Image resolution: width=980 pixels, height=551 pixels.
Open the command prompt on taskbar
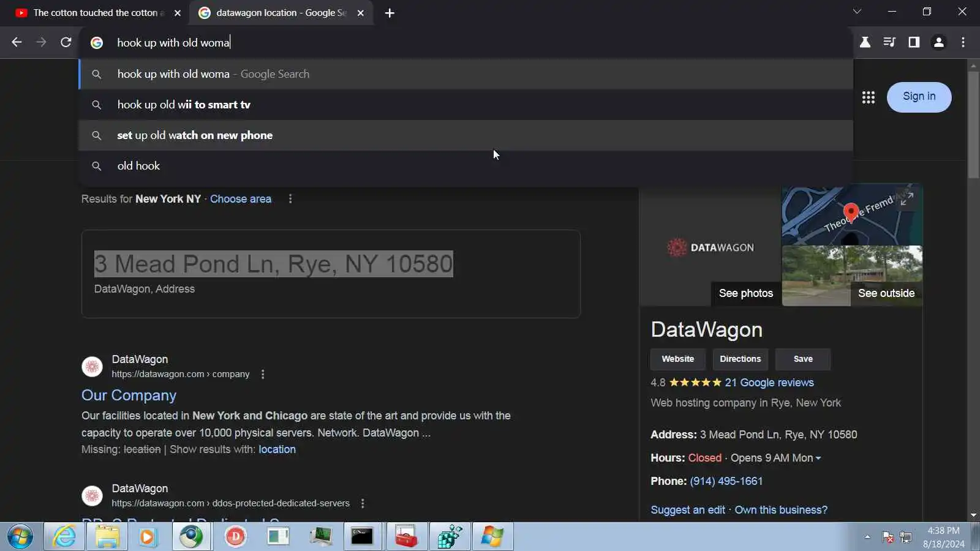click(x=363, y=537)
